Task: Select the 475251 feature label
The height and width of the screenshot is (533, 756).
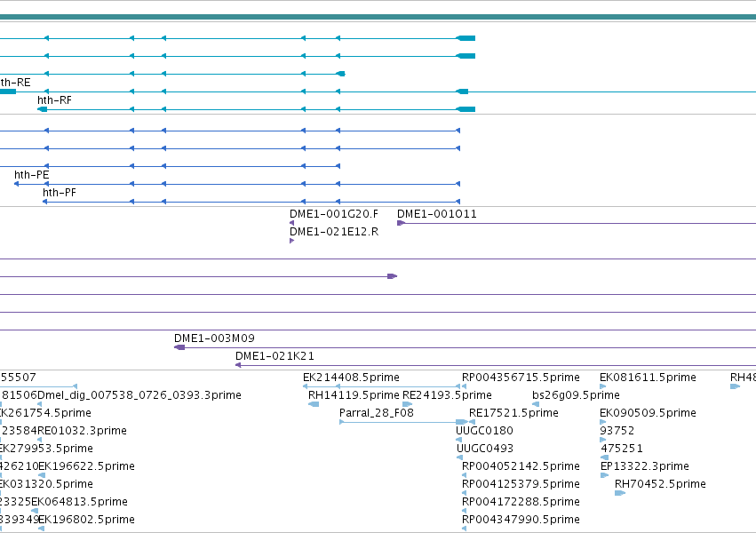Action: pyautogui.click(x=622, y=449)
